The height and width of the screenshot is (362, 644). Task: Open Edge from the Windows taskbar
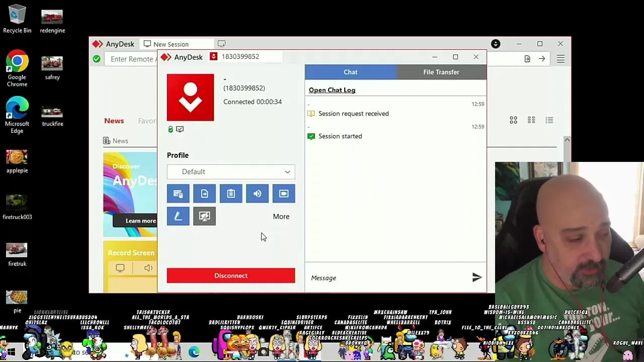click(194, 352)
